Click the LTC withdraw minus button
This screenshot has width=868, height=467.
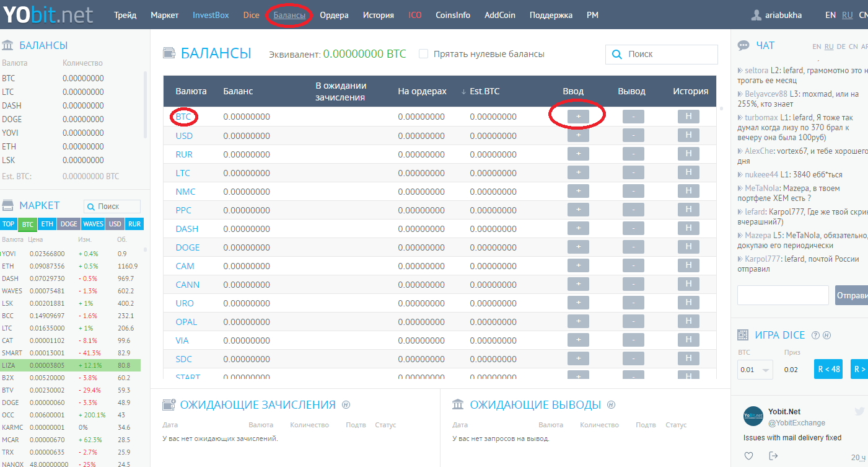click(633, 172)
